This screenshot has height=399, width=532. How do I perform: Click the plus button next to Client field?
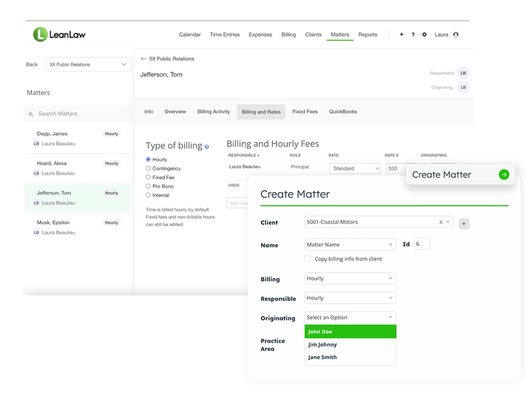click(464, 224)
